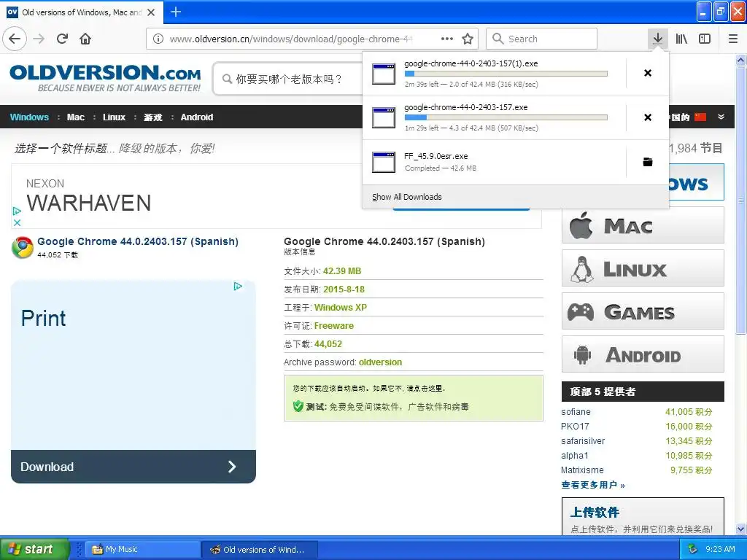The width and height of the screenshot is (747, 560).
Task: Click the URL address bar
Action: point(290,39)
